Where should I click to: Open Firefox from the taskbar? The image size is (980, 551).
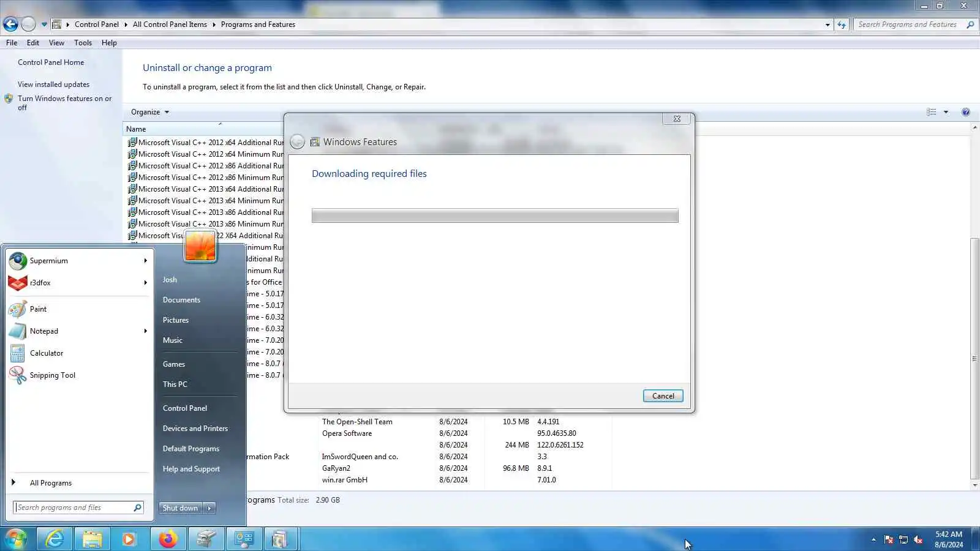pos(168,539)
